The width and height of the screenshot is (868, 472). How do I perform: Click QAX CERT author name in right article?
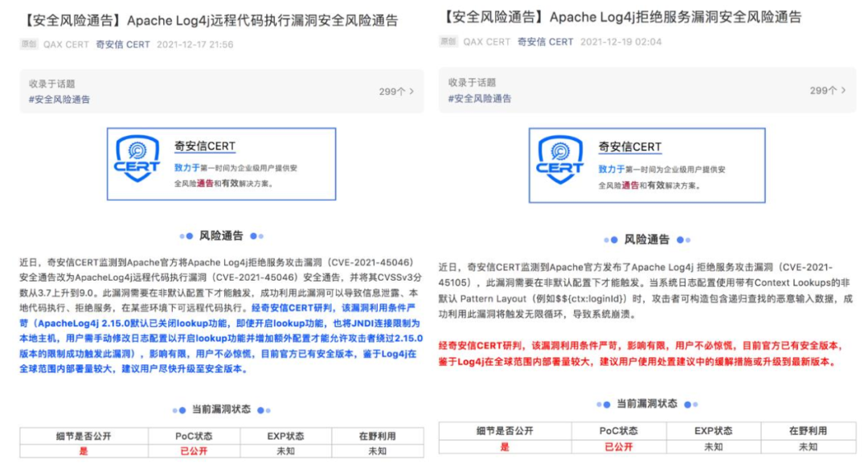(486, 42)
